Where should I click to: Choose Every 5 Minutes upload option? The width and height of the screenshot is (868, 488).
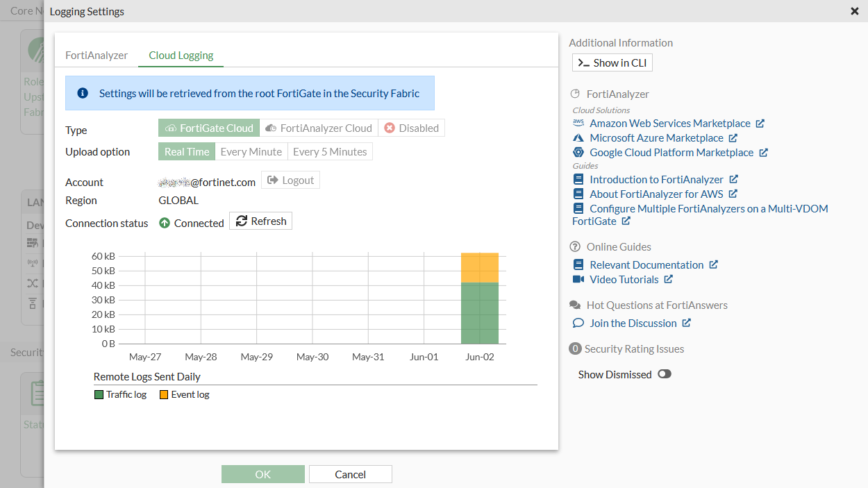point(329,151)
